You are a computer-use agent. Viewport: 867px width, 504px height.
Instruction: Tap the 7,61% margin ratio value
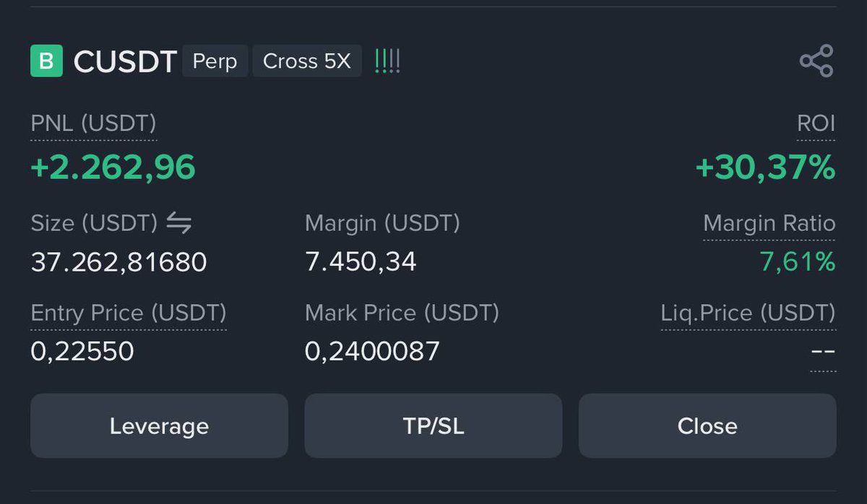point(798,262)
